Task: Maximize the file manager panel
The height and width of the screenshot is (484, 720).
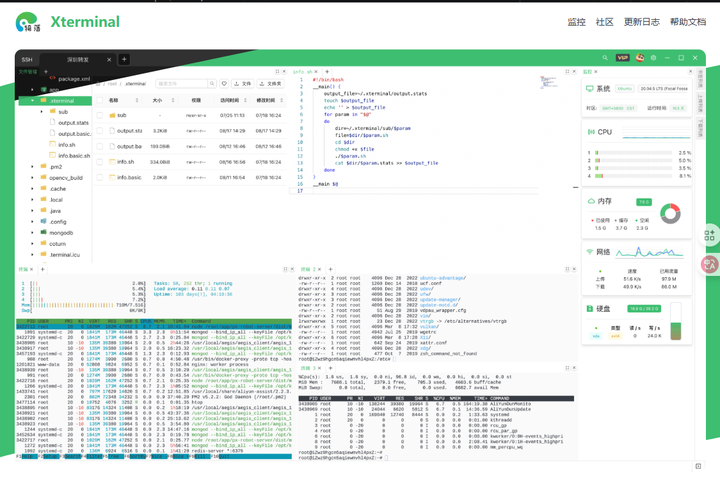Action: [277, 72]
